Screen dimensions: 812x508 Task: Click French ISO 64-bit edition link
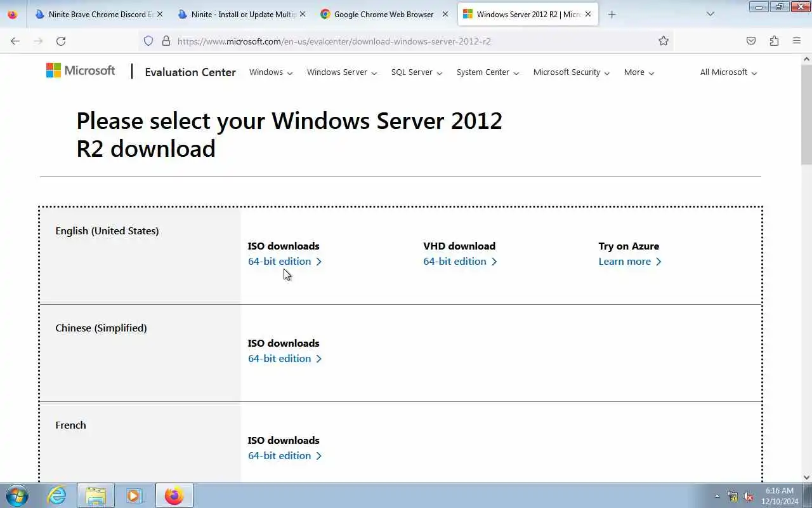point(285,455)
